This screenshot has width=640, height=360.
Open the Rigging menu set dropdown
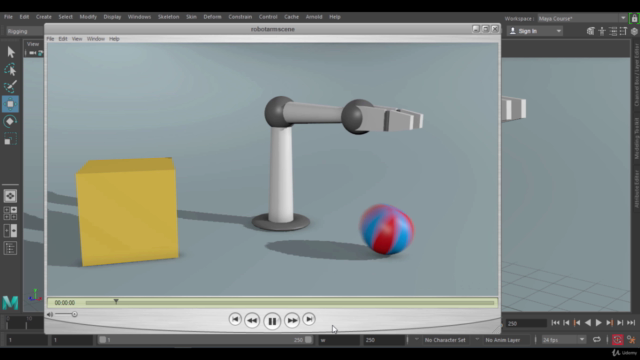(24, 31)
